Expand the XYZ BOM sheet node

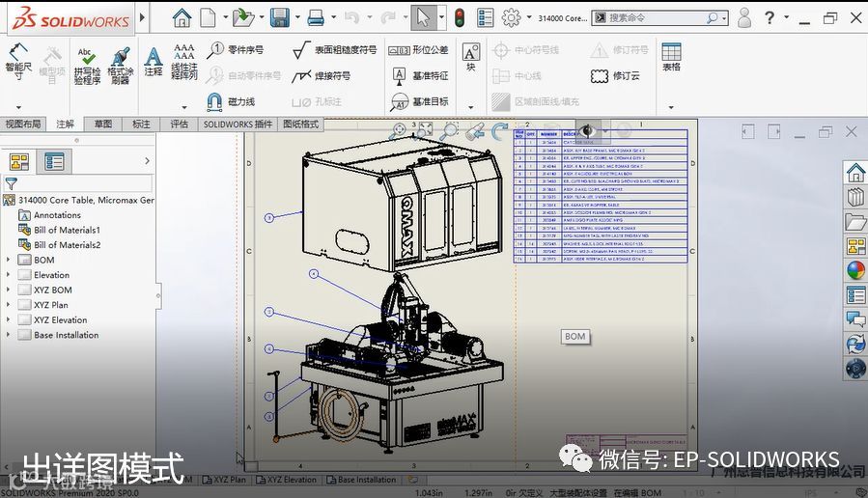point(8,290)
